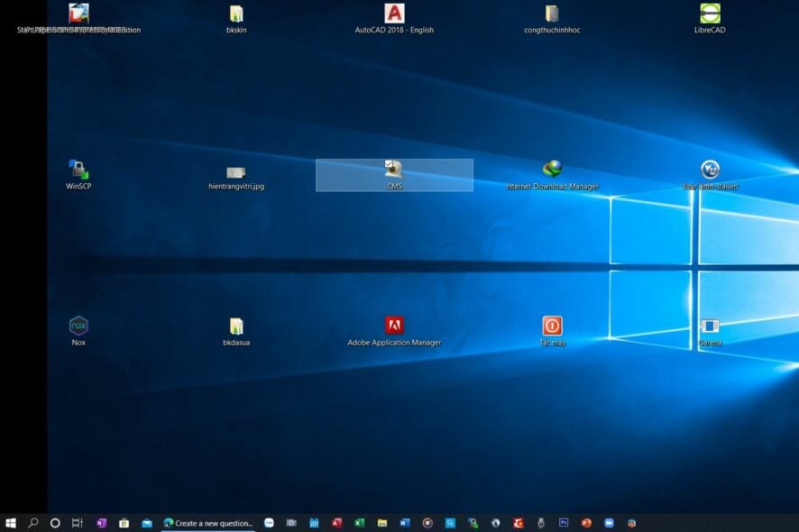This screenshot has width=799, height=532.
Task: Switch to the Edge 'Create a new question' window
Action: point(207,522)
